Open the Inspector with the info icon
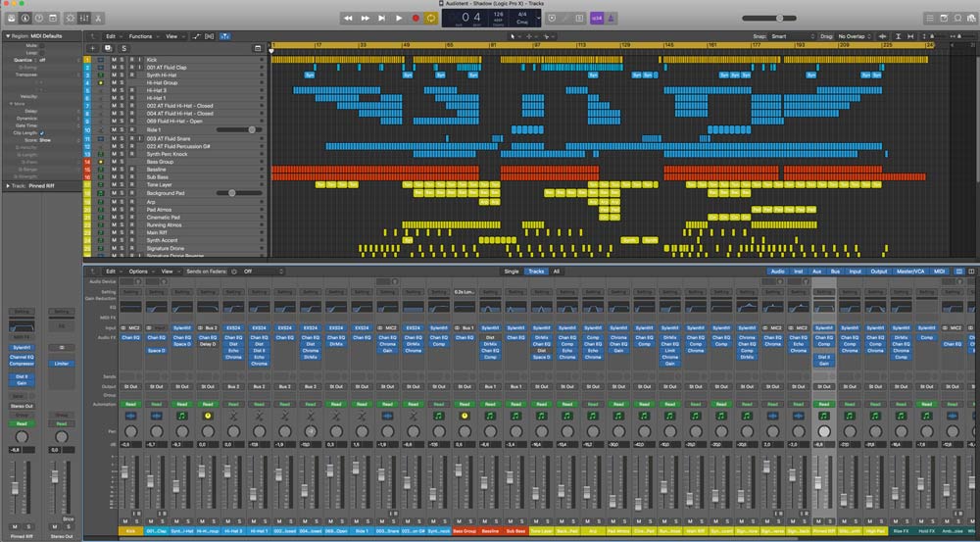980x542 pixels. point(25,19)
